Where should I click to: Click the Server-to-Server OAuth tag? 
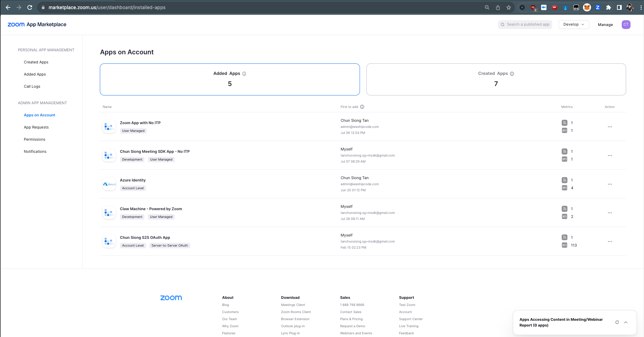[170, 246]
